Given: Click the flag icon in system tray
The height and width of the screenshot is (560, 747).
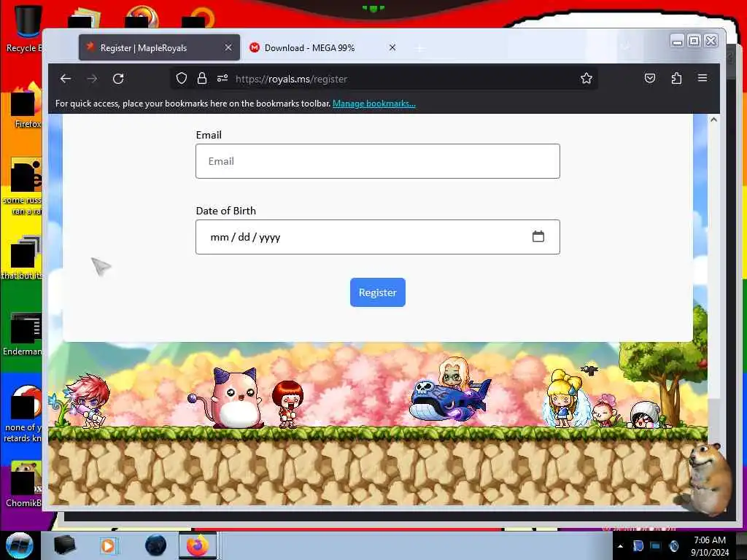Looking at the screenshot, I should [x=638, y=545].
